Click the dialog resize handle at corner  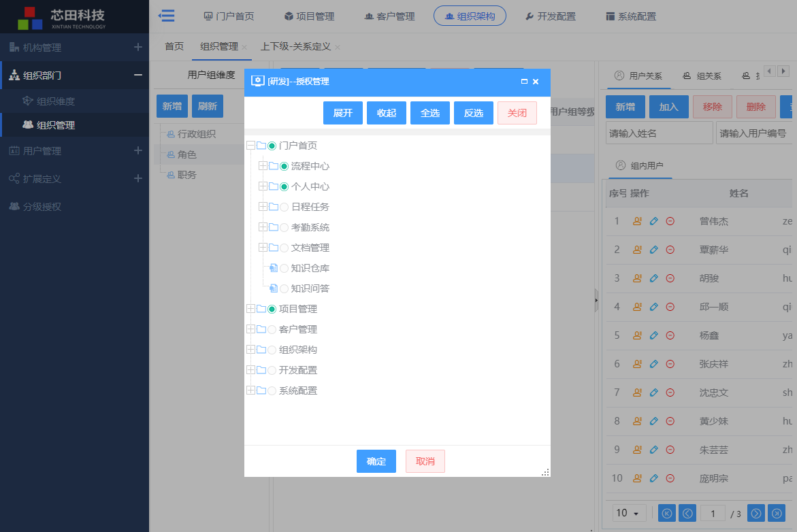[x=545, y=472]
